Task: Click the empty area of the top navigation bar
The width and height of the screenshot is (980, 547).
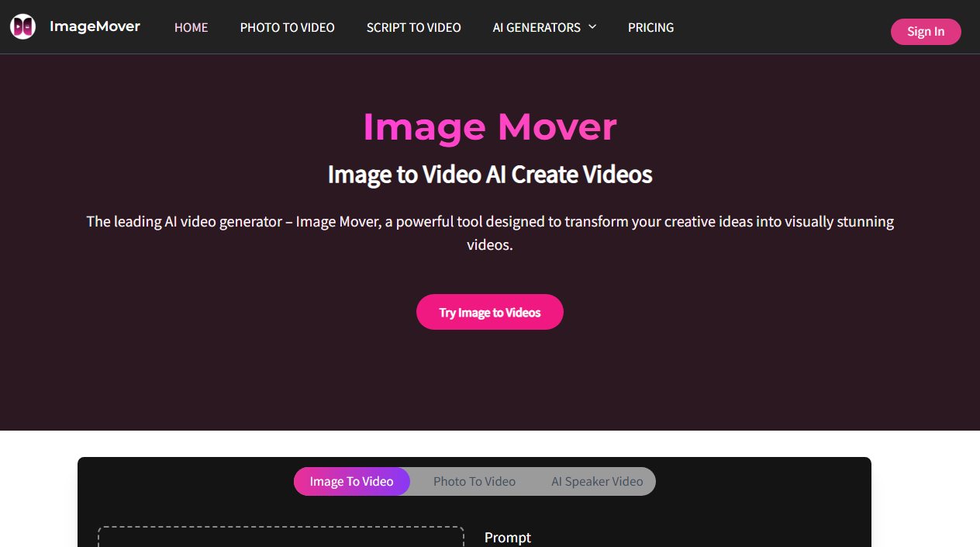Action: (783, 27)
